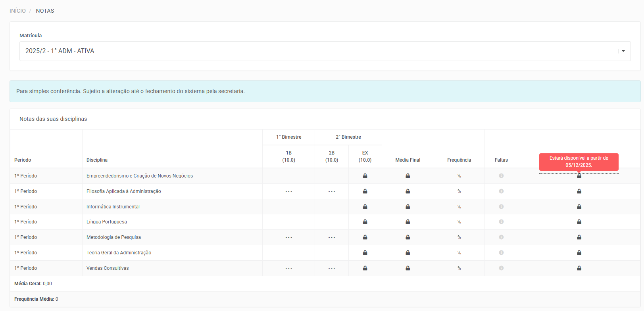Select the 2025/2 - 1° ADM - ATIVA field
Viewport: 644px width, 311px height.
(x=325, y=51)
